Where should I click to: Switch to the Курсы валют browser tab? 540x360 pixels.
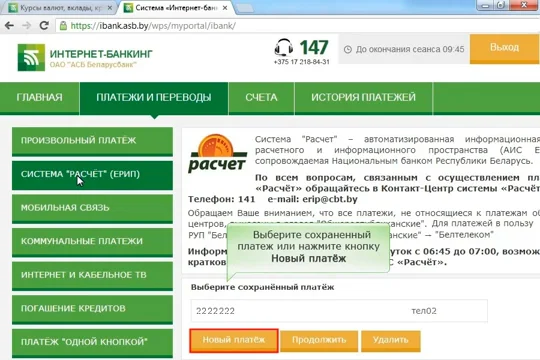59,8
